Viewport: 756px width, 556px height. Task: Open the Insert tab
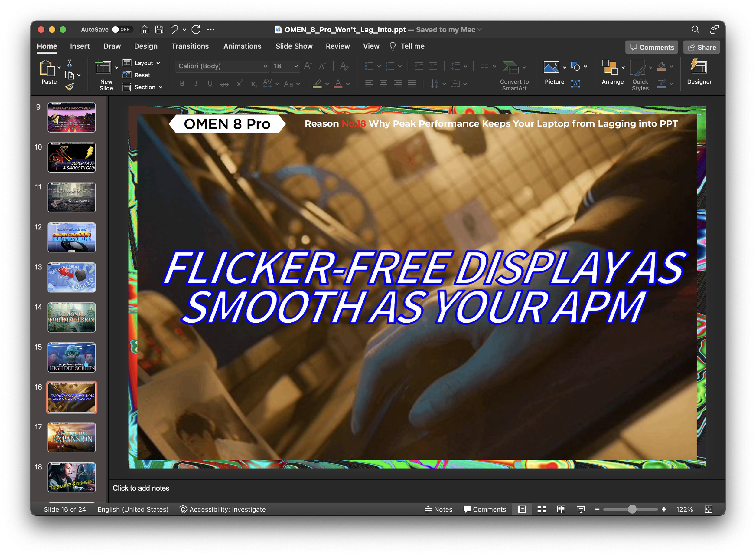pos(80,46)
